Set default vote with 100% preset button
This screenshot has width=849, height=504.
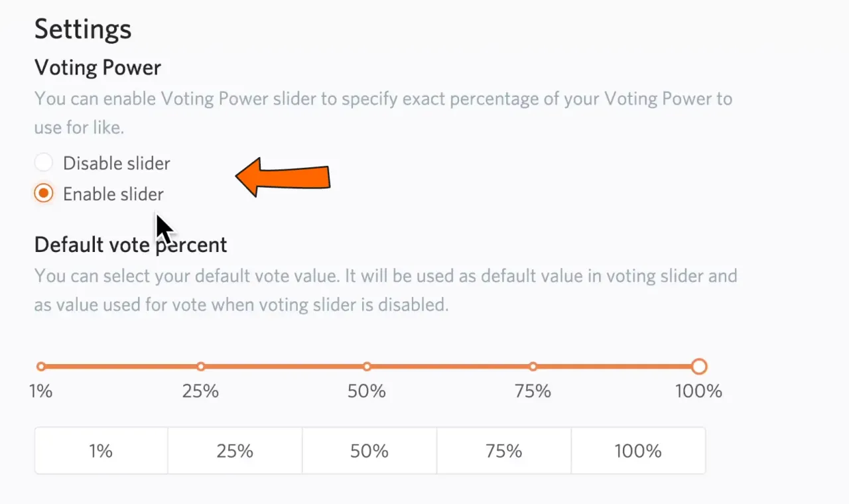[638, 451]
